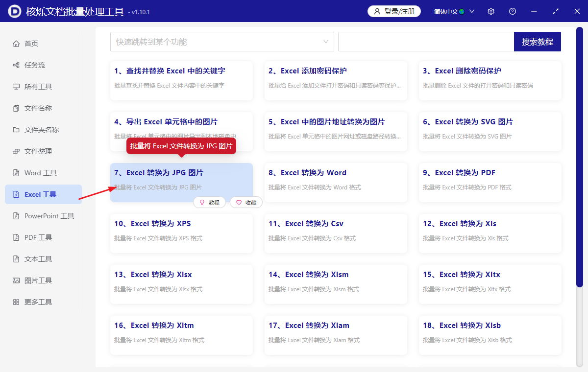Open Excel 转换为 Xlsb card
This screenshot has height=372, width=588.
coord(490,335)
